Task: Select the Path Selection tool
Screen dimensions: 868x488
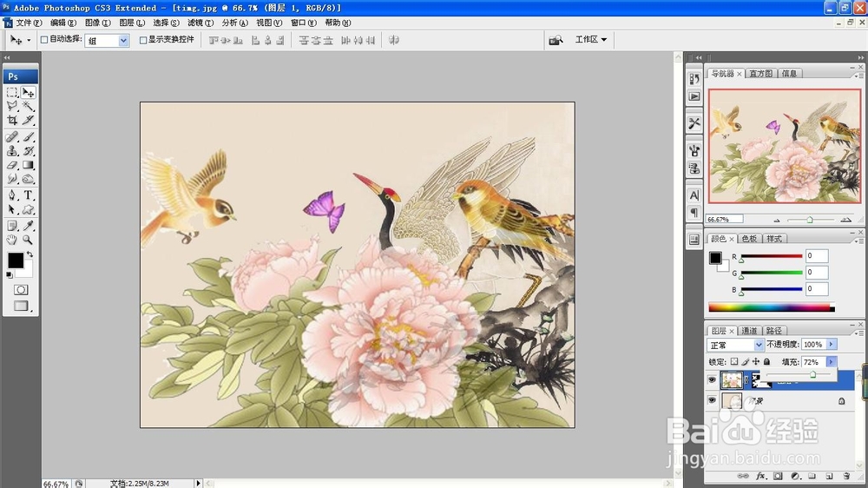Action: click(12, 209)
